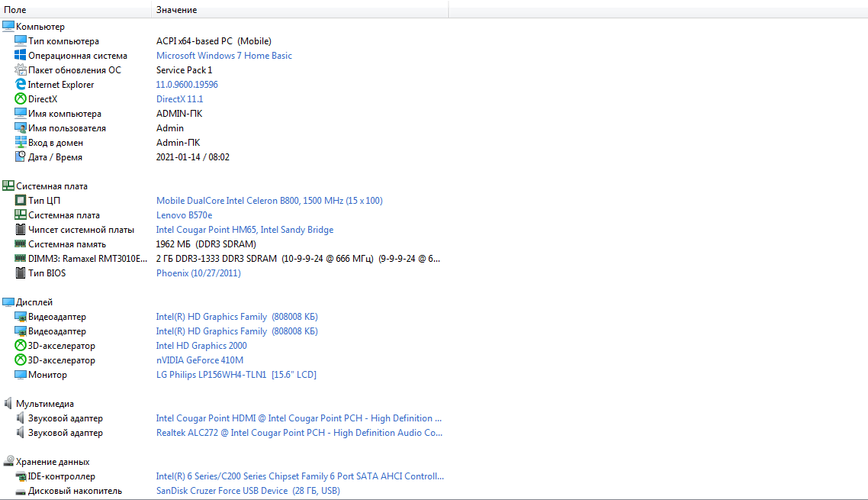Select the Admin user name value
868x500 pixels.
click(169, 128)
